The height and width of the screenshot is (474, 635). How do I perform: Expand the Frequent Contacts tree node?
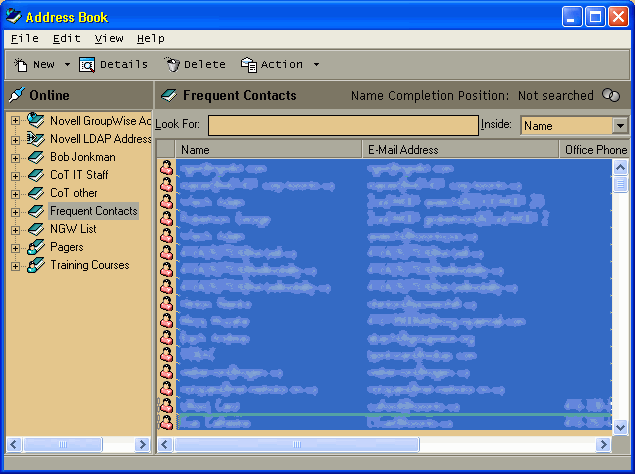tap(15, 212)
